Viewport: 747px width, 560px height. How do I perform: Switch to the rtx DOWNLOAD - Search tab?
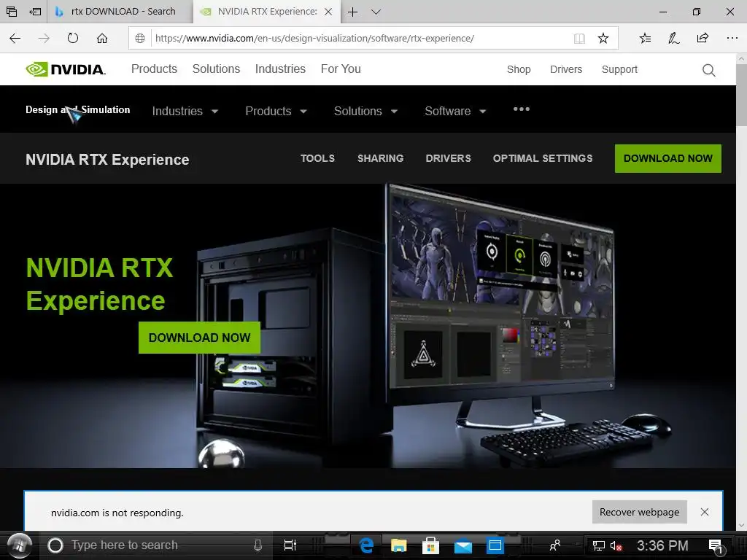119,12
